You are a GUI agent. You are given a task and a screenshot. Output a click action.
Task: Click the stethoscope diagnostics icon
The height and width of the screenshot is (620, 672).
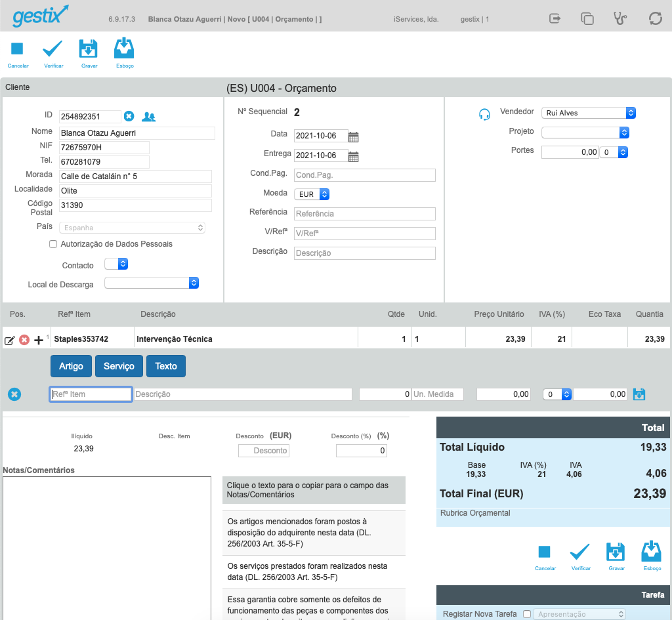click(619, 18)
